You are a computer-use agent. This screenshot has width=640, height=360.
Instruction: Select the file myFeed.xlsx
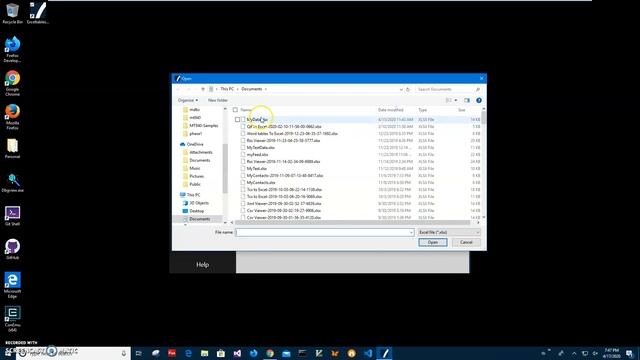pos(257,155)
